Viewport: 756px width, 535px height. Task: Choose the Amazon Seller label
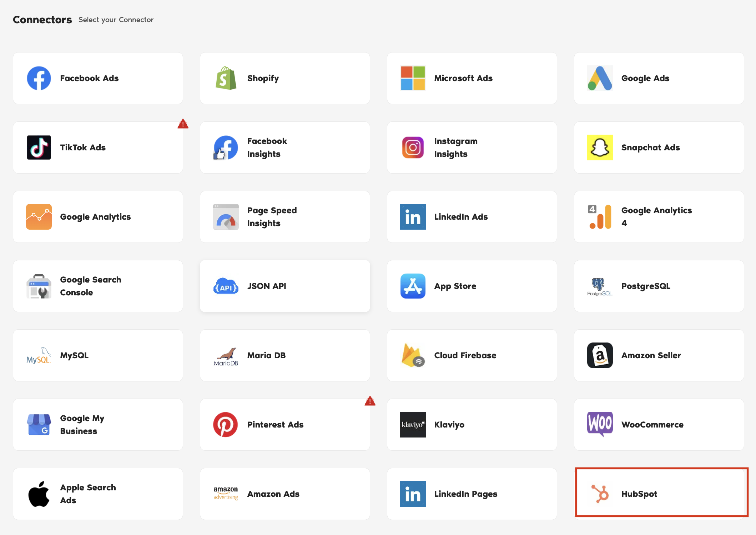click(x=651, y=355)
